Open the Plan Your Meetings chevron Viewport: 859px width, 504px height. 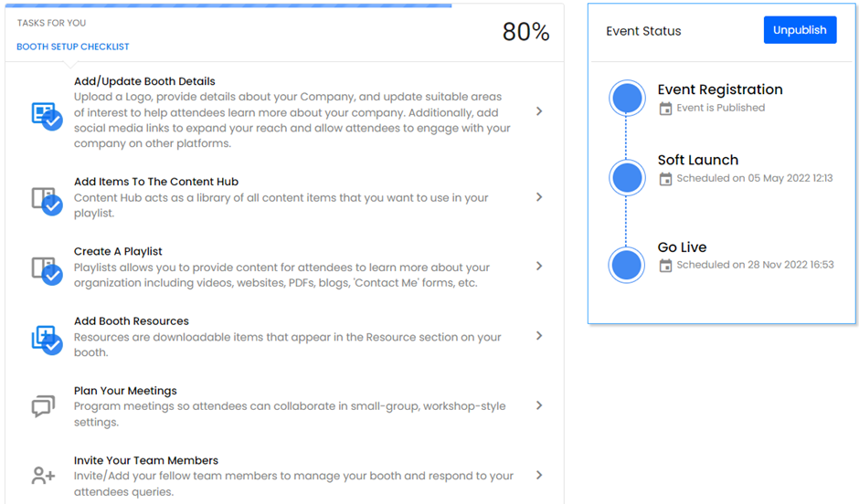(539, 405)
